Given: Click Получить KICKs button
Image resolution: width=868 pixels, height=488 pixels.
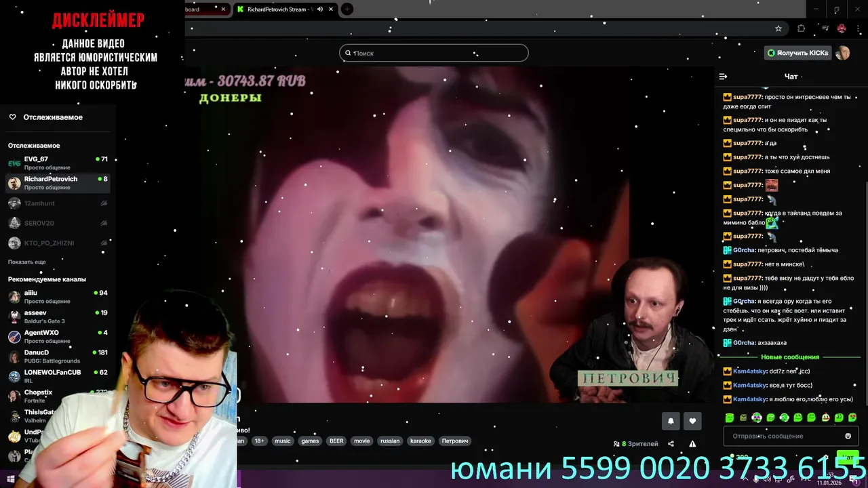Looking at the screenshot, I should point(797,53).
